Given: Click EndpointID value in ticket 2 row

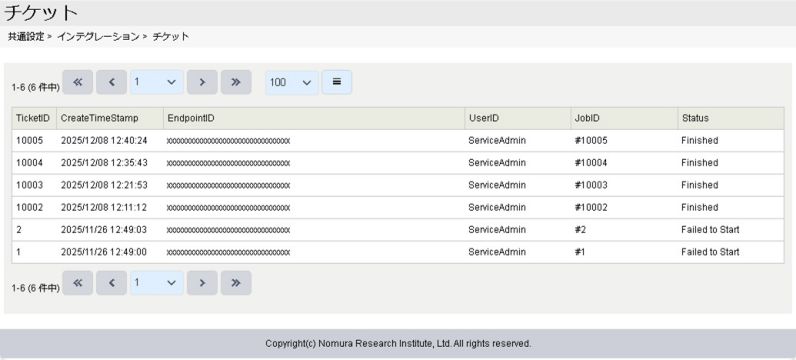Looking at the screenshot, I should (x=228, y=231).
